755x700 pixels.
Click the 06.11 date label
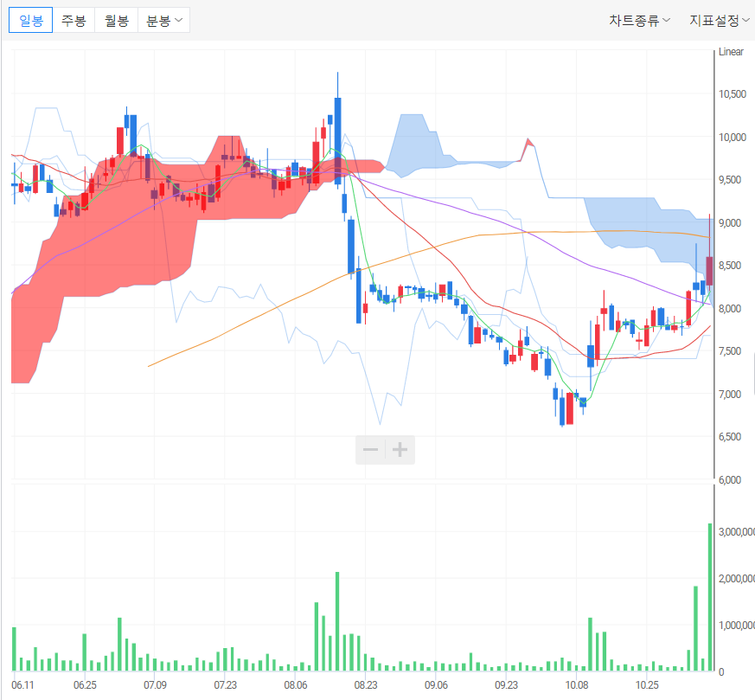(22, 684)
